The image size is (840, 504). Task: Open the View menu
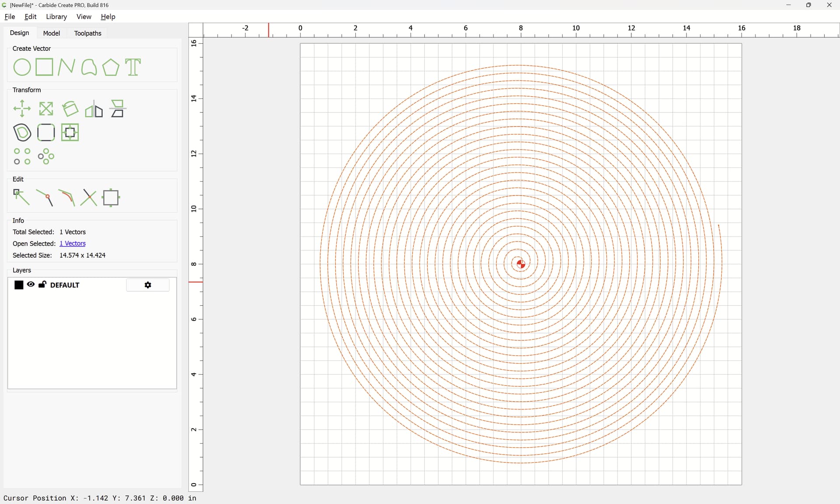click(x=84, y=17)
